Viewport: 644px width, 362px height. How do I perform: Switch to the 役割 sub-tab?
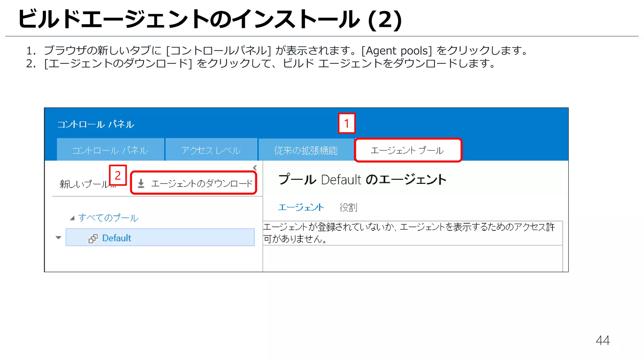pyautogui.click(x=348, y=207)
